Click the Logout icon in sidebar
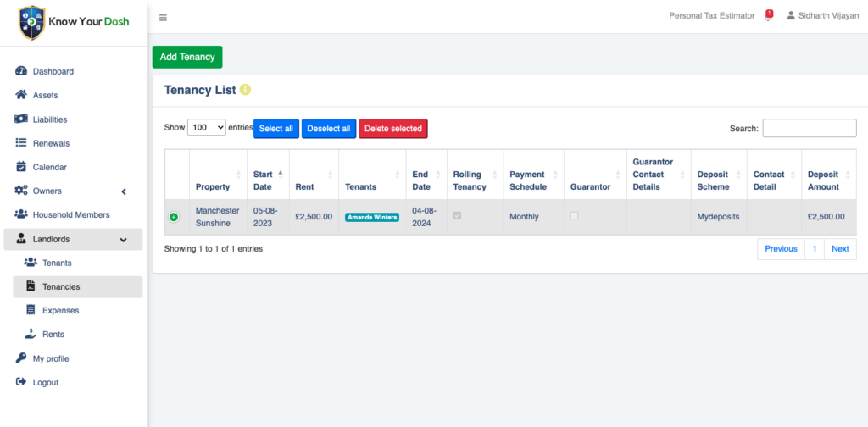The height and width of the screenshot is (427, 868). pyautogui.click(x=21, y=382)
